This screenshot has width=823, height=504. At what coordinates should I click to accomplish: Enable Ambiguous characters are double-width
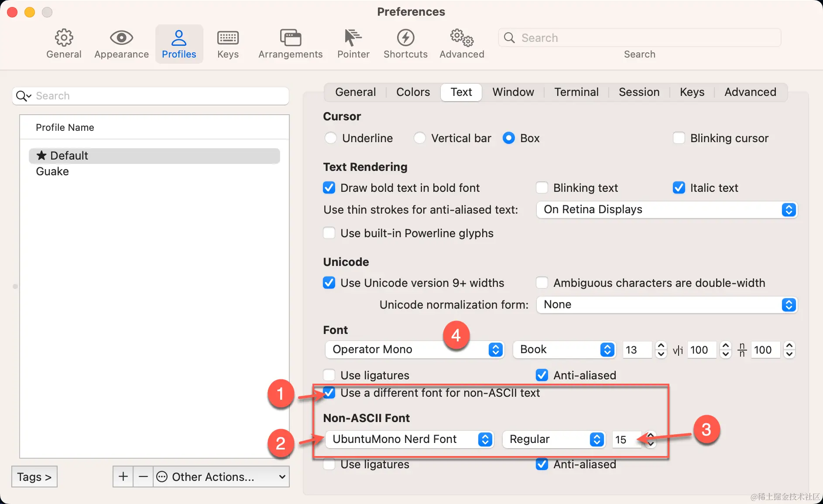point(542,283)
